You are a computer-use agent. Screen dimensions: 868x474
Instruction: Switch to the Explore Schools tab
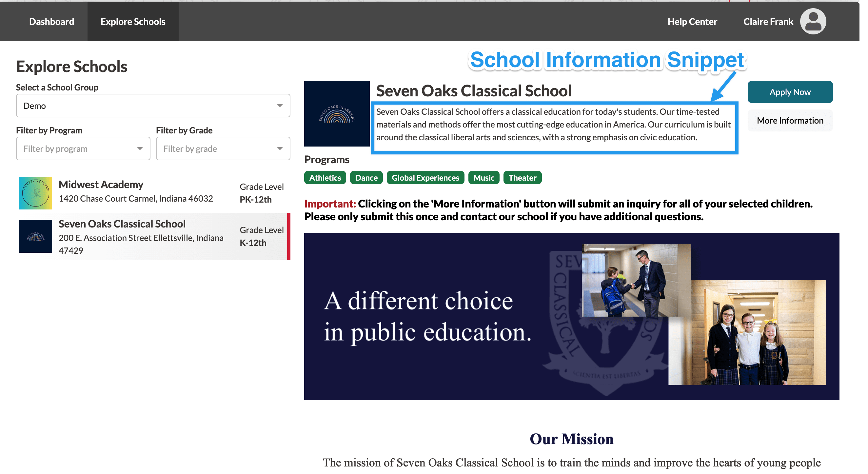pos(133,22)
